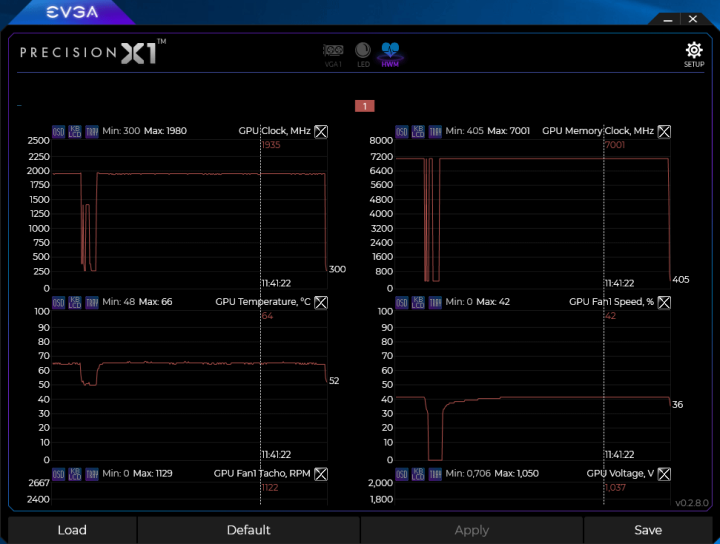
Task: Open the SETUP gear settings
Action: (694, 55)
